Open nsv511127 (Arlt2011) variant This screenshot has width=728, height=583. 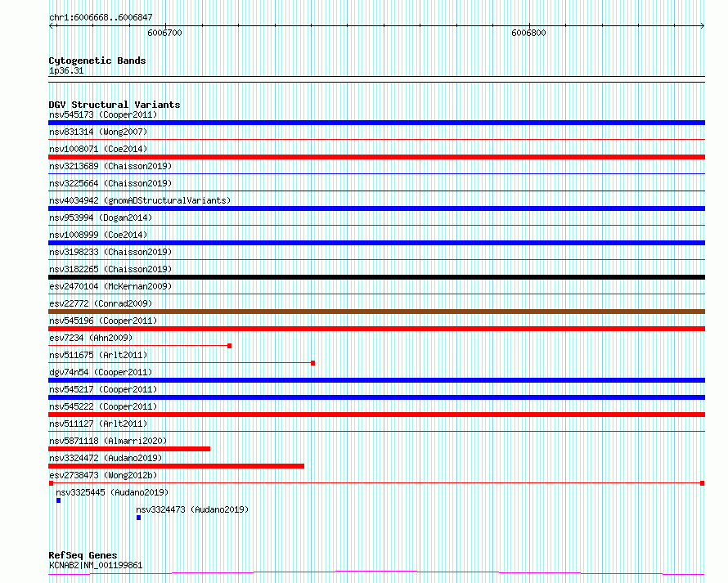click(x=98, y=424)
